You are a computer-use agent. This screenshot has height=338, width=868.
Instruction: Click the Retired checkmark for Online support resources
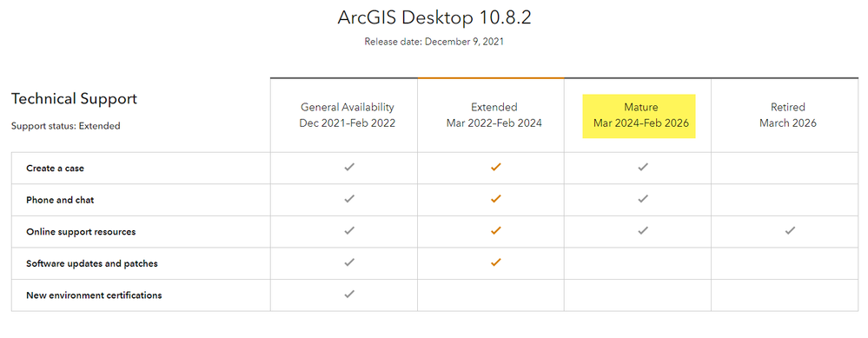pyautogui.click(x=790, y=230)
